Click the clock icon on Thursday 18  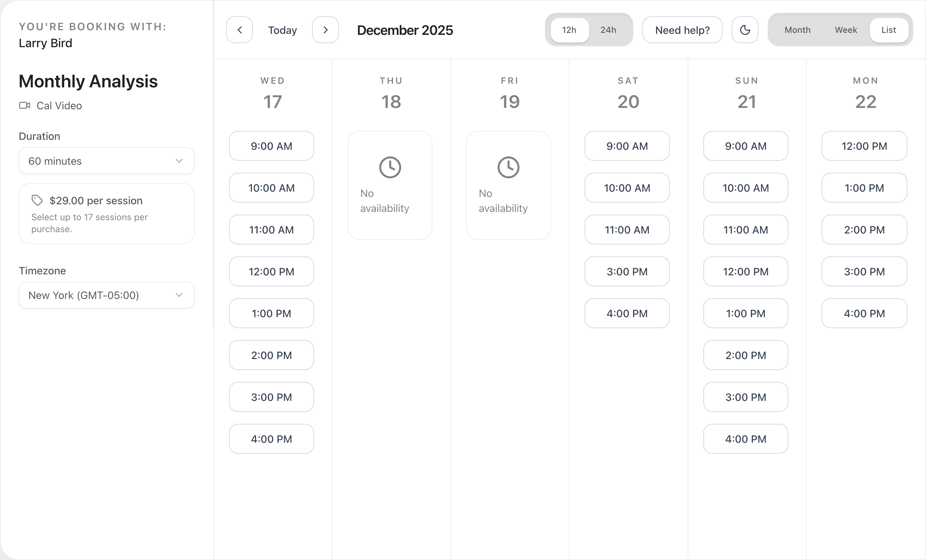coord(390,167)
